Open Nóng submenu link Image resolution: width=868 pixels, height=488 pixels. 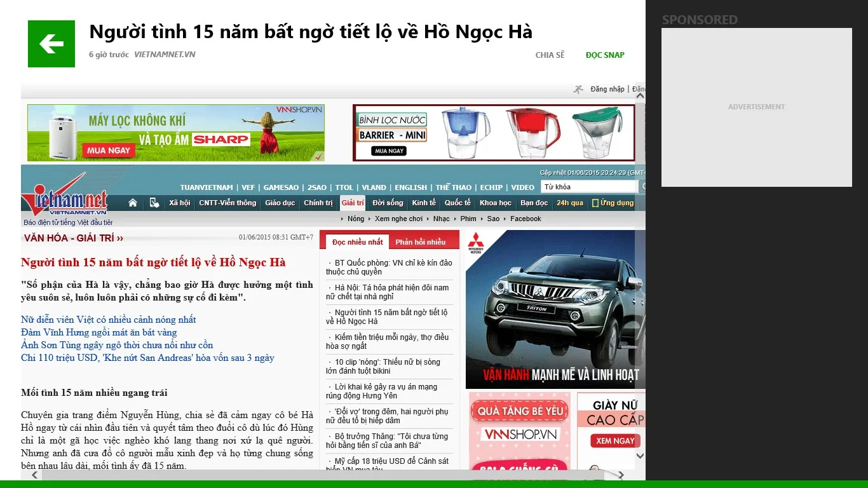[356, 219]
